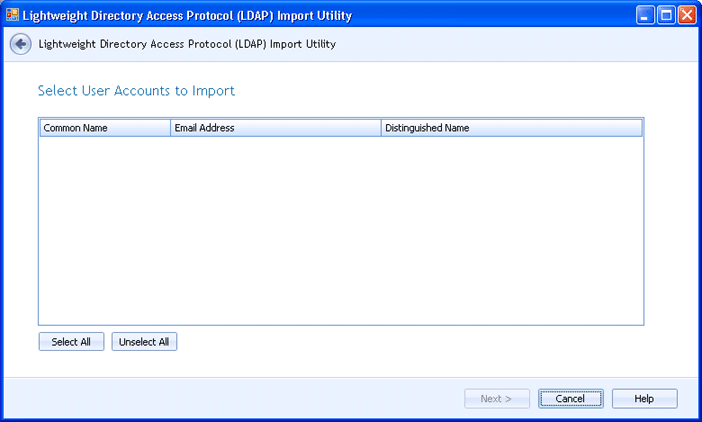Click the header label beside the back arrow
The width and height of the screenshot is (702, 422).
click(187, 44)
